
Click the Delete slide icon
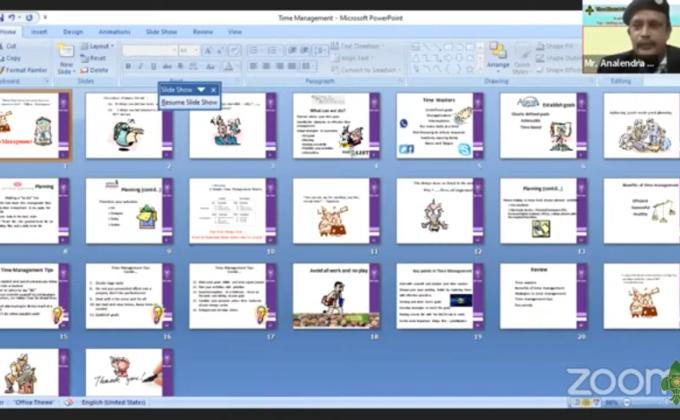(x=97, y=70)
